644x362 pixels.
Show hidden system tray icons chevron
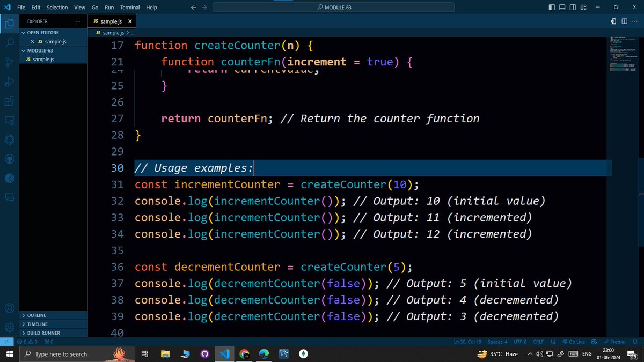[x=530, y=354]
